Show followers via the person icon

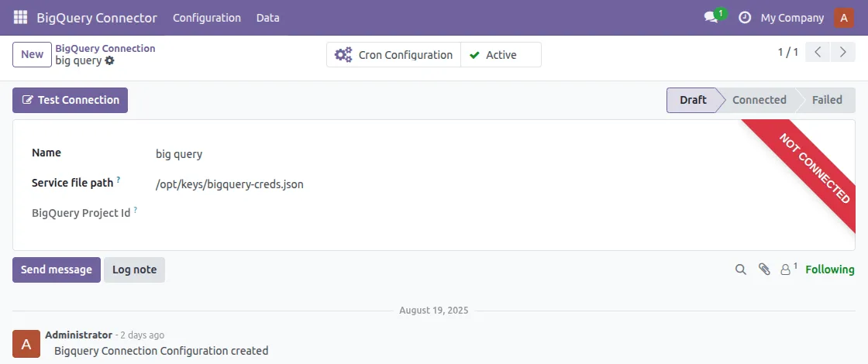tap(787, 270)
